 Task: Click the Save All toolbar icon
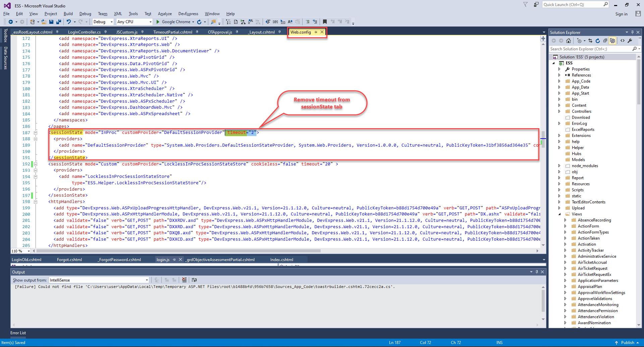pyautogui.click(x=58, y=22)
